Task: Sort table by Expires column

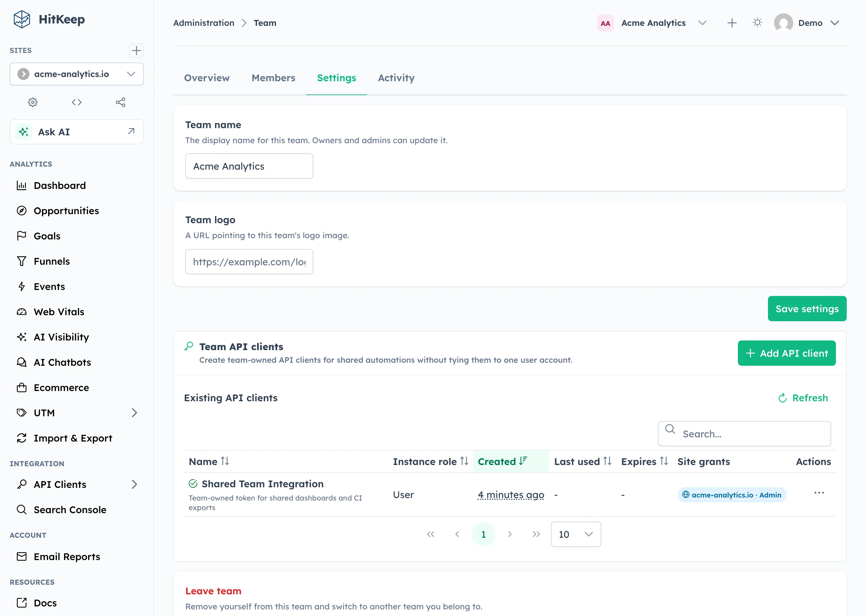Action: [x=645, y=461]
